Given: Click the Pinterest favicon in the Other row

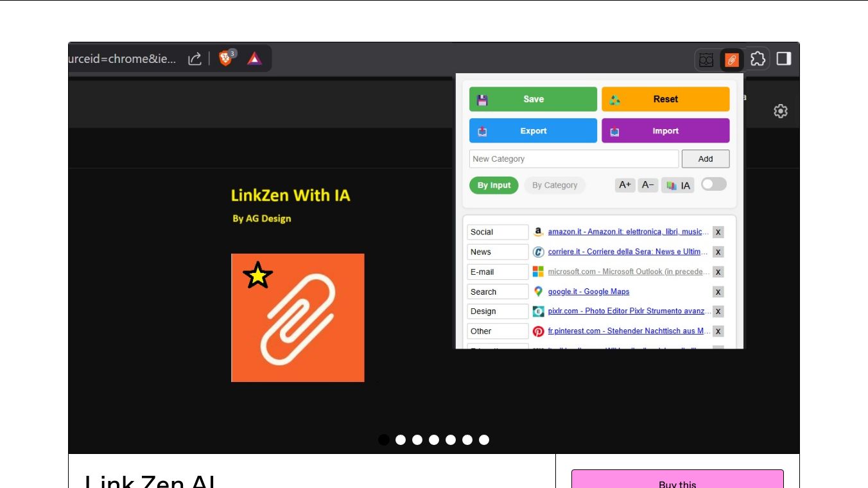Looking at the screenshot, I should (539, 331).
